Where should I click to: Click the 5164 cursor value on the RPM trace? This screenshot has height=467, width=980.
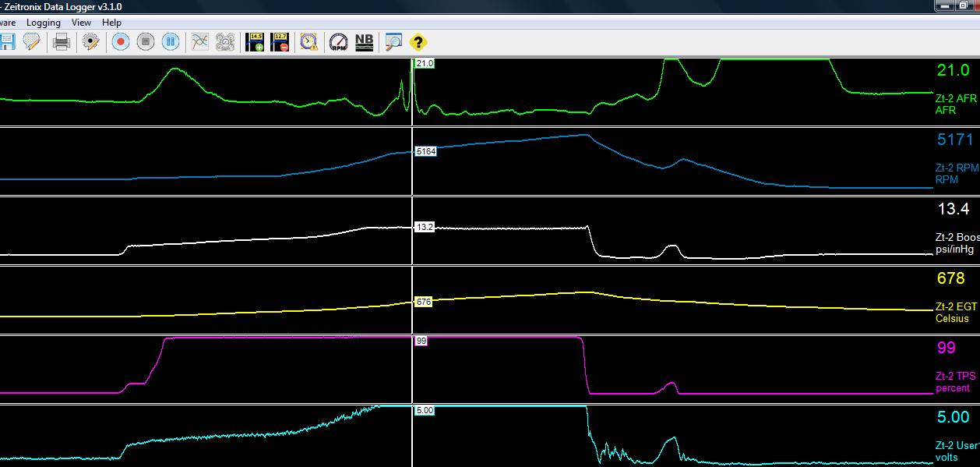point(425,153)
